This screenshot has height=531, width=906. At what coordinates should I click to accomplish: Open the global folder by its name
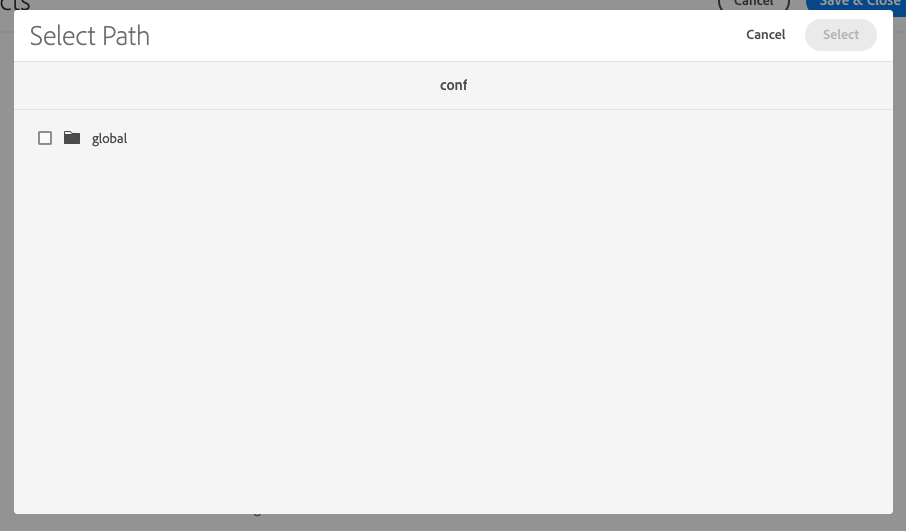pos(109,139)
